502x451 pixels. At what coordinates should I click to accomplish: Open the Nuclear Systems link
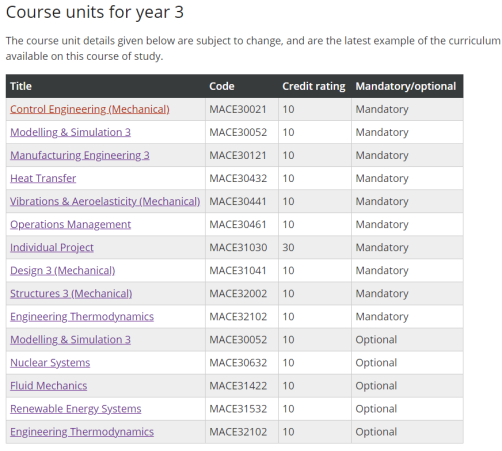click(x=50, y=362)
